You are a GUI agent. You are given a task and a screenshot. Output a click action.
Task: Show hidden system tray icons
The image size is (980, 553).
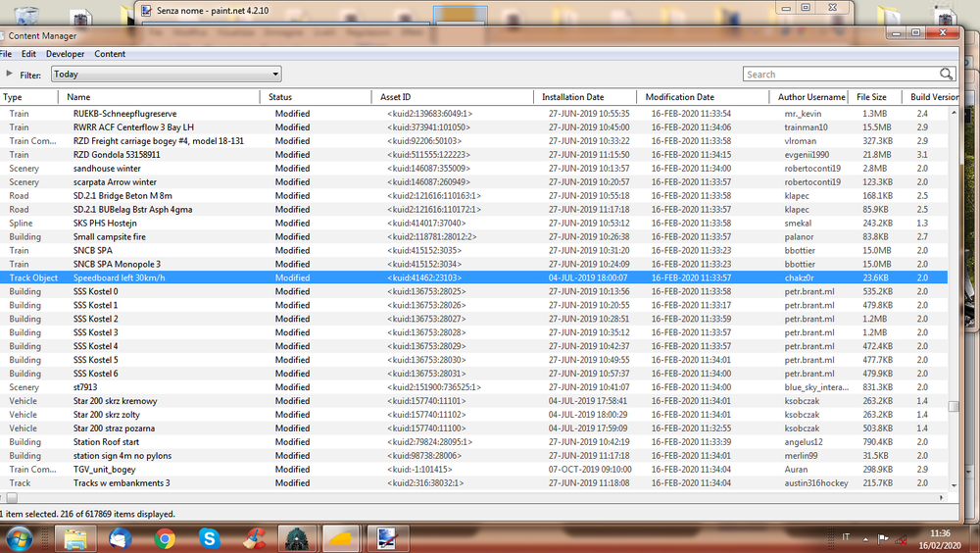click(x=865, y=538)
